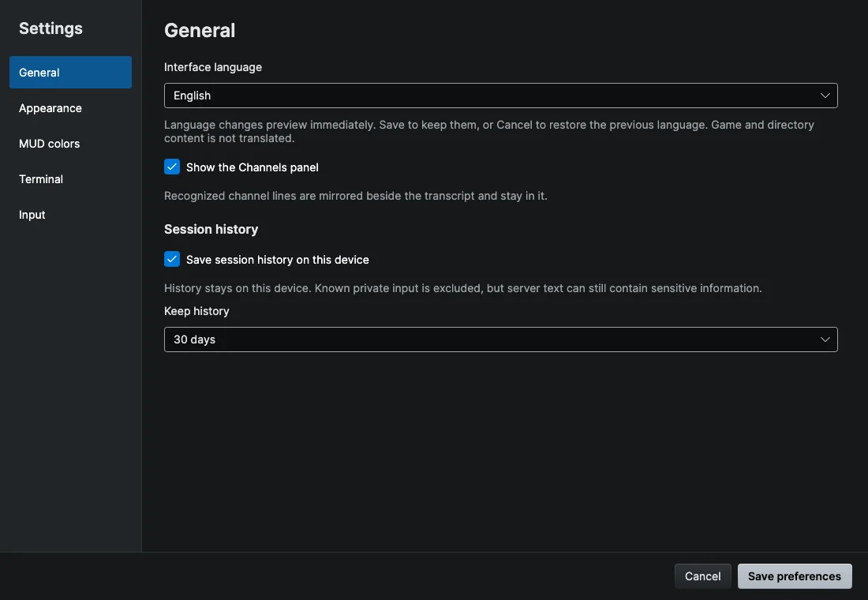Click the 'History stays on this device' note
The height and width of the screenshot is (600, 868).
[x=462, y=288]
